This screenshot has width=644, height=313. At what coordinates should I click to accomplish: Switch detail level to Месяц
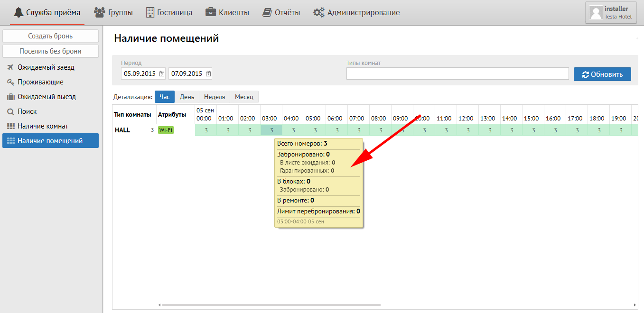(x=244, y=97)
